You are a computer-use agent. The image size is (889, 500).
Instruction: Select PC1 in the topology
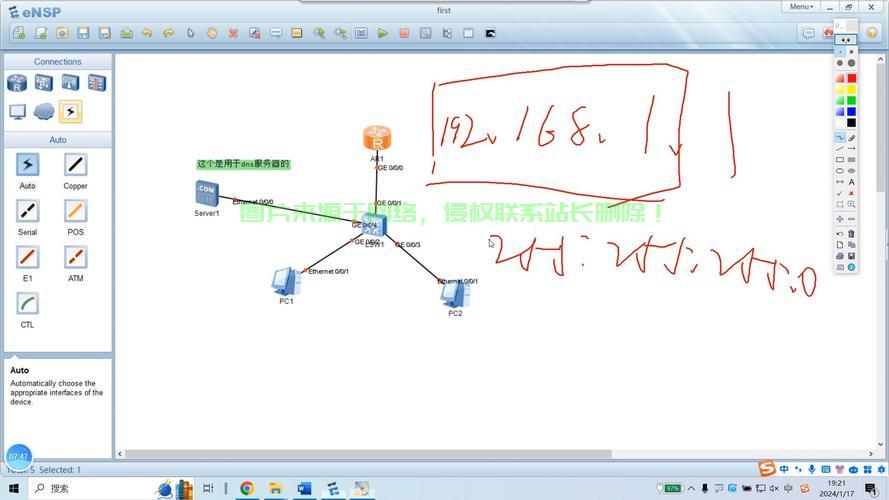tap(286, 282)
